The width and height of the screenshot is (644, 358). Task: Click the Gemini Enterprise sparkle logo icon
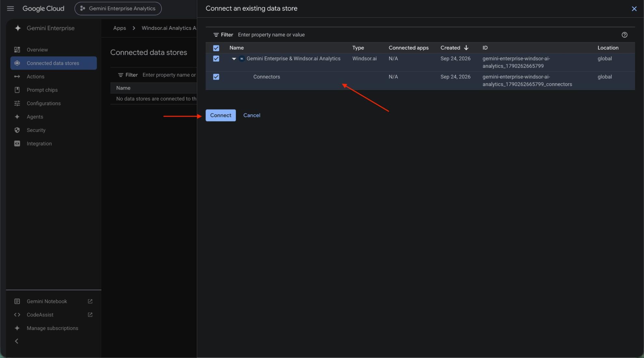click(x=18, y=28)
